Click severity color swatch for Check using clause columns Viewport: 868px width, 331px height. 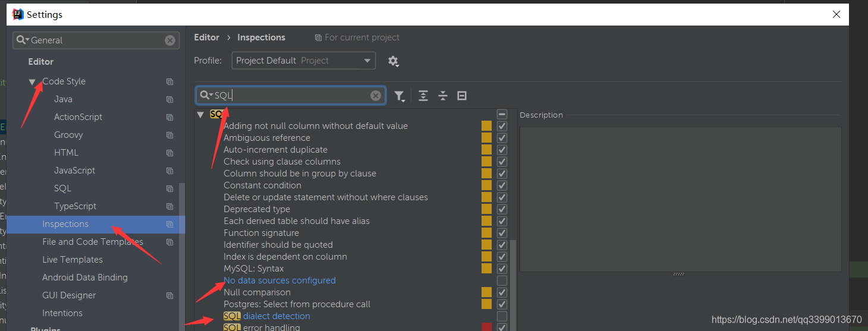coord(486,162)
